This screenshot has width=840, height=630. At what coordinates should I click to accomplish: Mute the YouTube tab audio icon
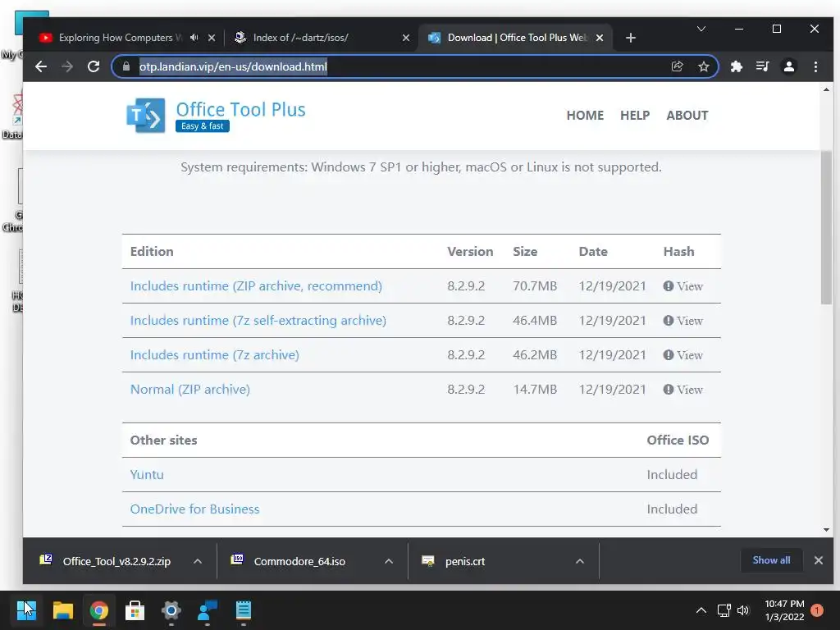[x=194, y=38]
